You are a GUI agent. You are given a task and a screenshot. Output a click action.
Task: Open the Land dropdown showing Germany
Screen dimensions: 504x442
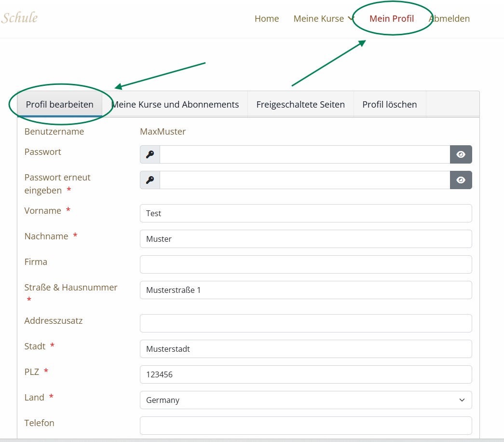[x=305, y=400]
